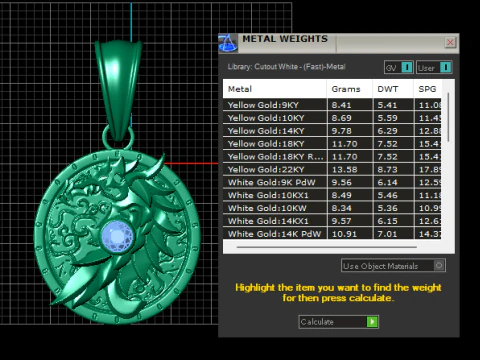Click the blue gemstone on the pendant
The width and height of the screenshot is (480, 360).
coord(117,236)
